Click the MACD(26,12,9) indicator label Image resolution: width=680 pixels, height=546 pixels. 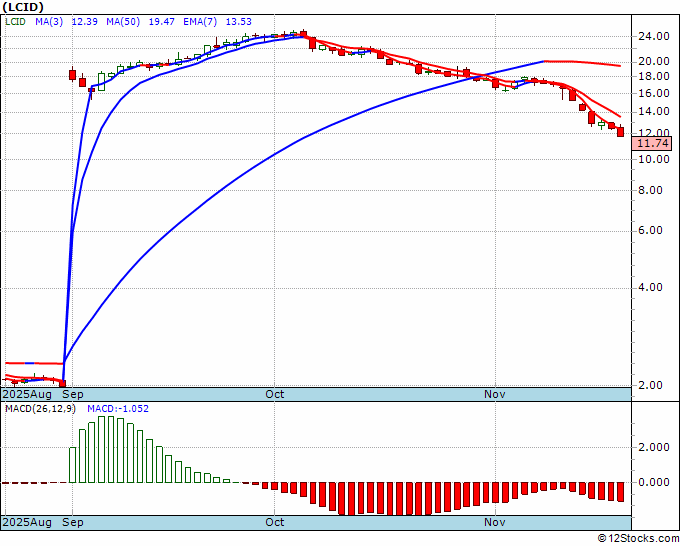pyautogui.click(x=40, y=409)
